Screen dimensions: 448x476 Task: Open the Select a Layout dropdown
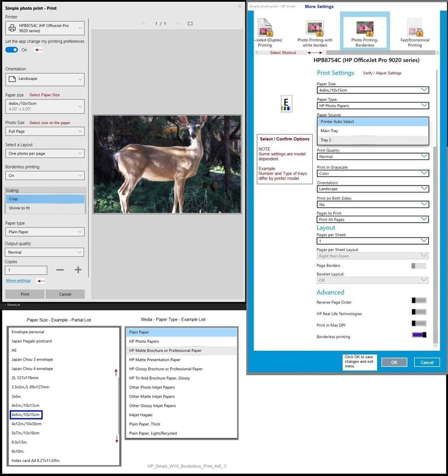tap(45, 154)
